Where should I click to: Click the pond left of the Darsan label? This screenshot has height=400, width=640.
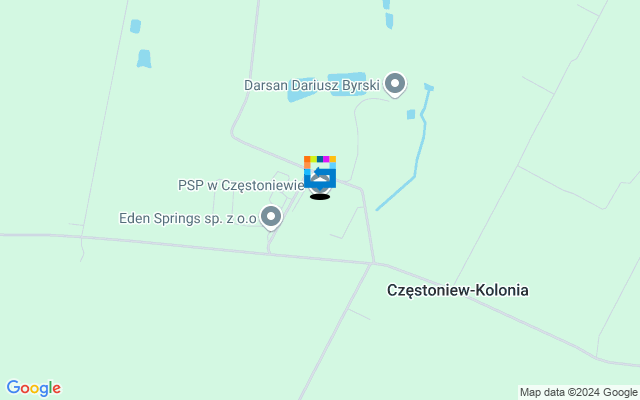pyautogui.click(x=301, y=90)
